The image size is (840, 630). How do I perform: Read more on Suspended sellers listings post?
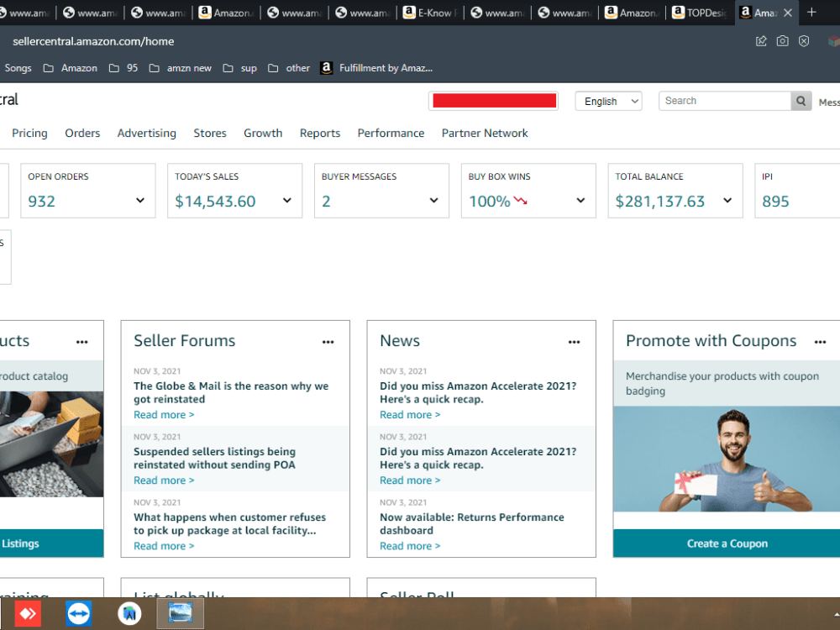pyautogui.click(x=164, y=480)
